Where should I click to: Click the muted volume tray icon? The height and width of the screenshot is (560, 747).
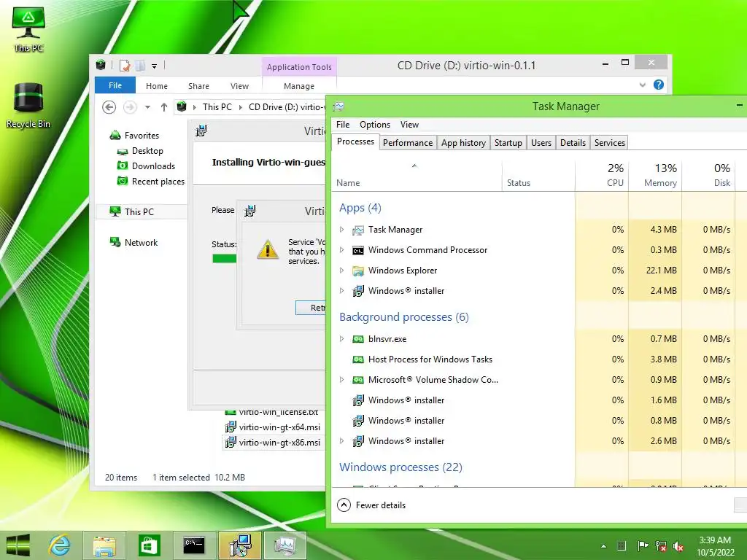(678, 546)
